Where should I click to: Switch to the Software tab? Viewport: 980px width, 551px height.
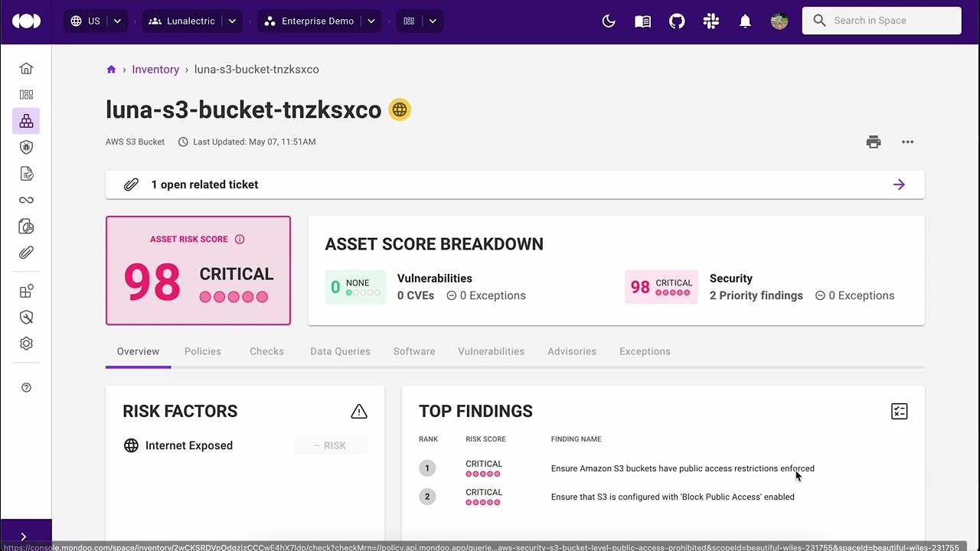[x=414, y=352]
